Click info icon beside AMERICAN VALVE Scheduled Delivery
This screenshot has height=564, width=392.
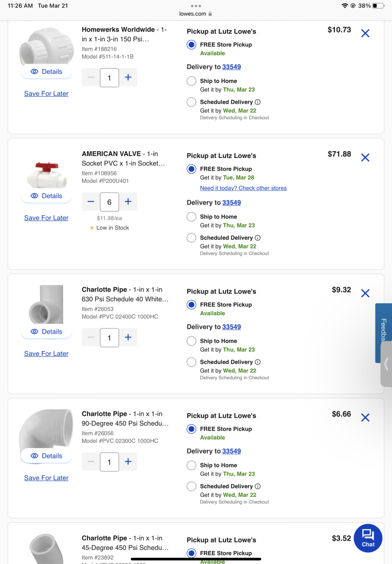pyautogui.click(x=258, y=238)
